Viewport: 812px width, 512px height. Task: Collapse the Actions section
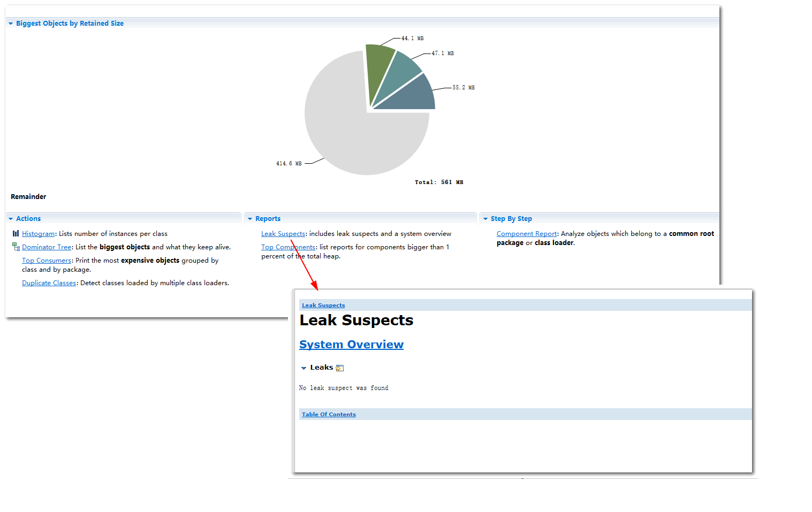click(x=11, y=219)
